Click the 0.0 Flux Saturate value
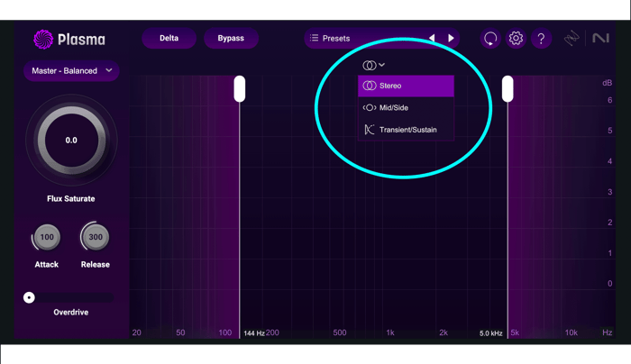Image resolution: width=631 pixels, height=364 pixels. (71, 141)
